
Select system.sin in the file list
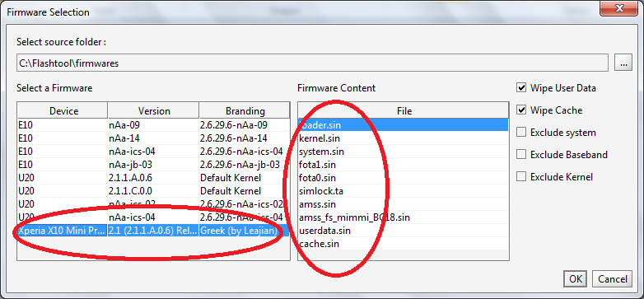(x=404, y=151)
